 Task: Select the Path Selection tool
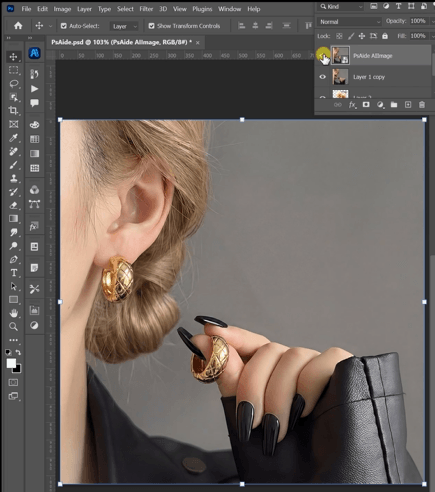pyautogui.click(x=13, y=286)
